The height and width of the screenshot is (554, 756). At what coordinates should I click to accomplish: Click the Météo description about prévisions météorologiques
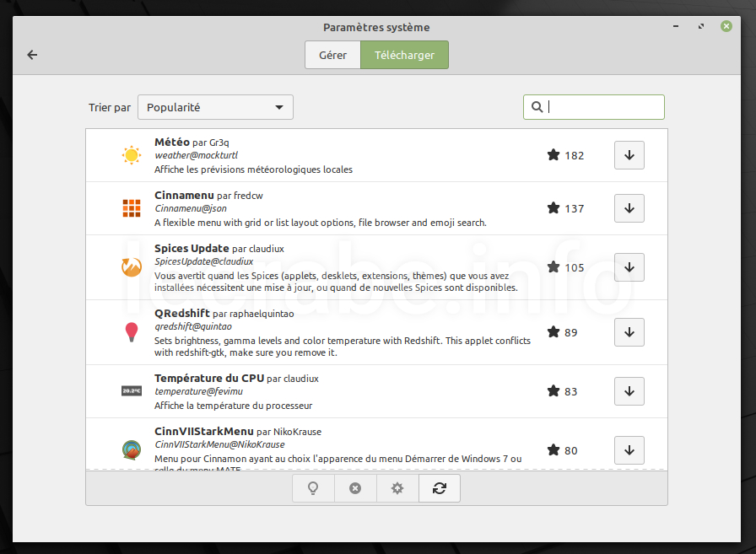(x=254, y=169)
